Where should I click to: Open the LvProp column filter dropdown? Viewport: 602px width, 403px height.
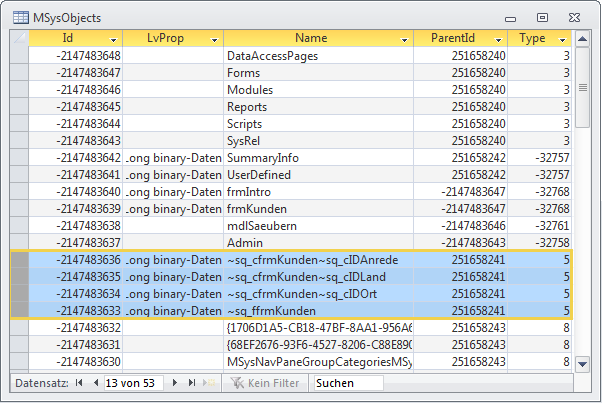pyautogui.click(x=214, y=39)
